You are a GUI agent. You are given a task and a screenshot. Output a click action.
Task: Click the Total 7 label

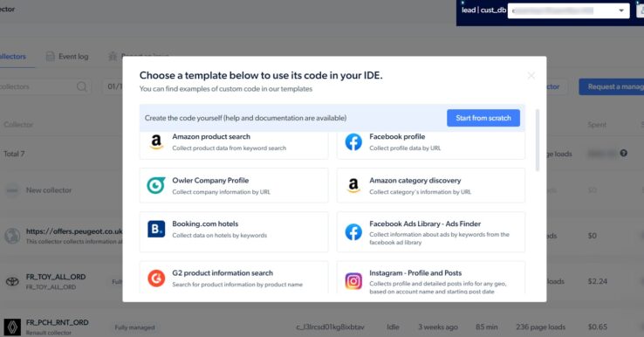pyautogui.click(x=14, y=154)
